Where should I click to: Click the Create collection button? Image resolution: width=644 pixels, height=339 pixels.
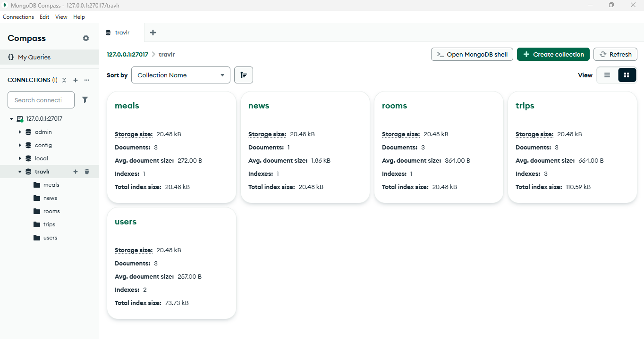tap(553, 54)
